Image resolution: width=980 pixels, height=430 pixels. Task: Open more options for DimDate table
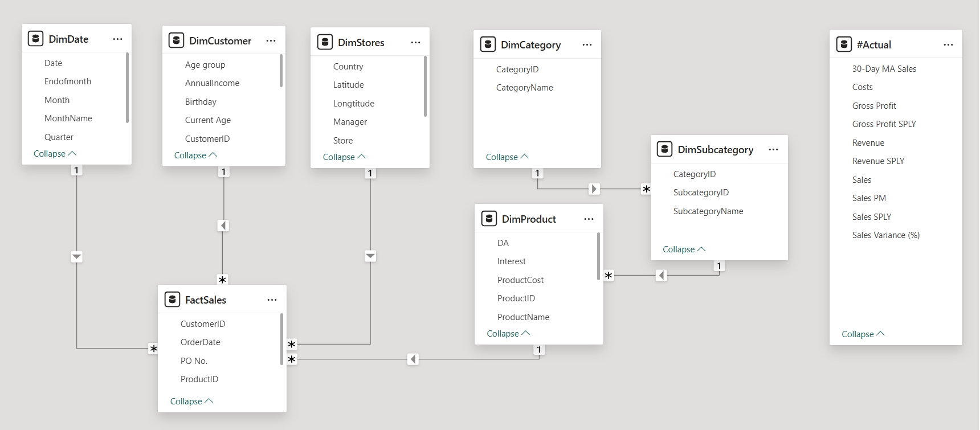point(117,39)
